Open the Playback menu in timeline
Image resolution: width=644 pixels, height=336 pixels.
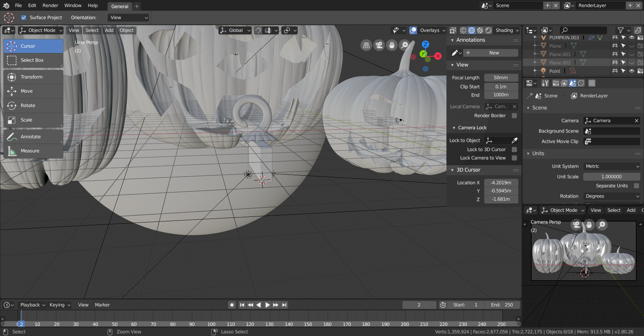33,305
